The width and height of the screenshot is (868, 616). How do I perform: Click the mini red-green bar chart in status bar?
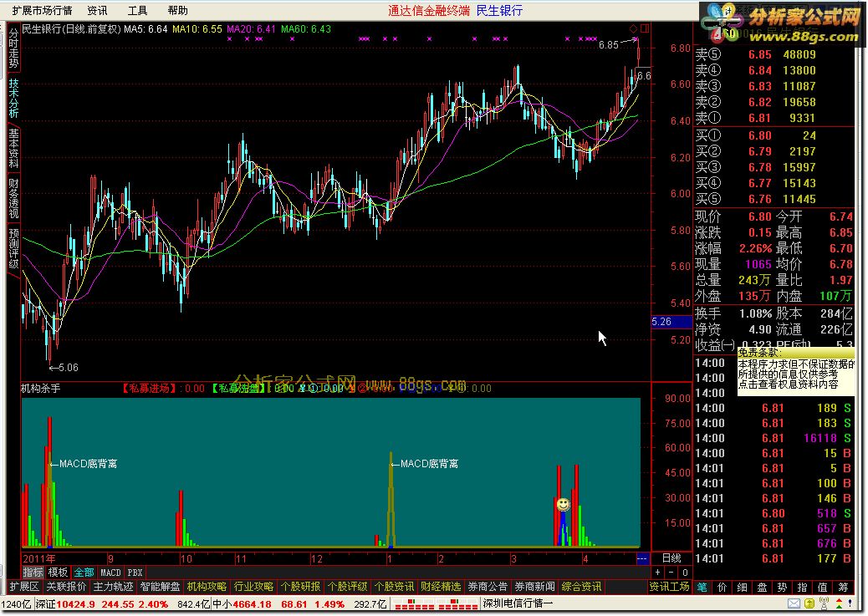[437, 603]
